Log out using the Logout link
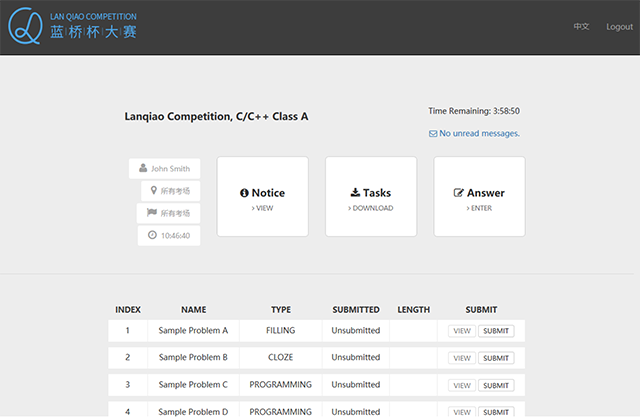The height and width of the screenshot is (418, 640). (x=619, y=27)
